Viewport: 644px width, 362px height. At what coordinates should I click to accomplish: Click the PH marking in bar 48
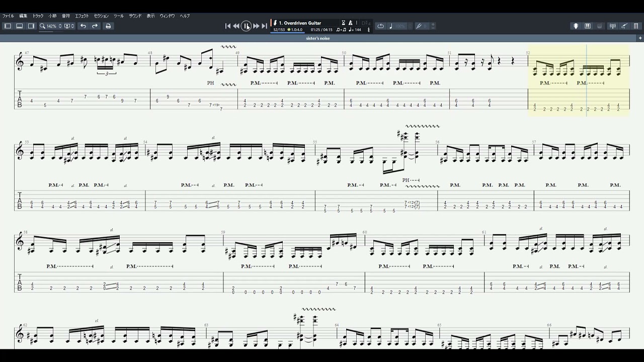tap(210, 83)
